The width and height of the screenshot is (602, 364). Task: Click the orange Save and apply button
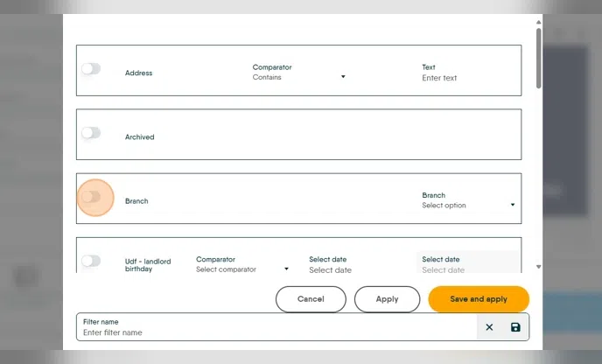479,299
